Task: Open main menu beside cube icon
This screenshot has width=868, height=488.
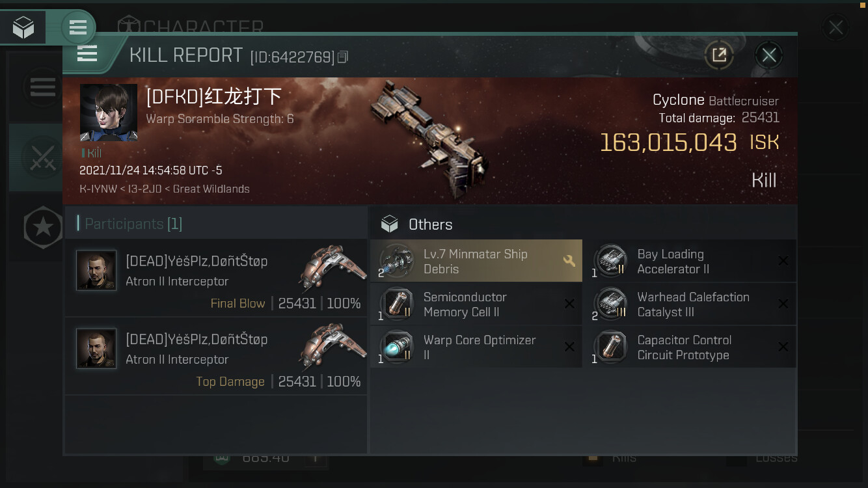Action: (x=78, y=27)
